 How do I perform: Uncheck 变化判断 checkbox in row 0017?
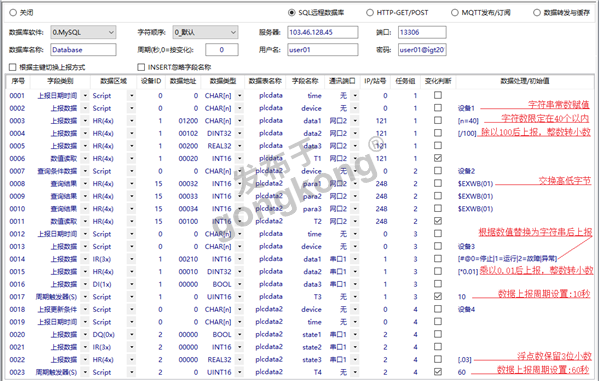point(438,296)
